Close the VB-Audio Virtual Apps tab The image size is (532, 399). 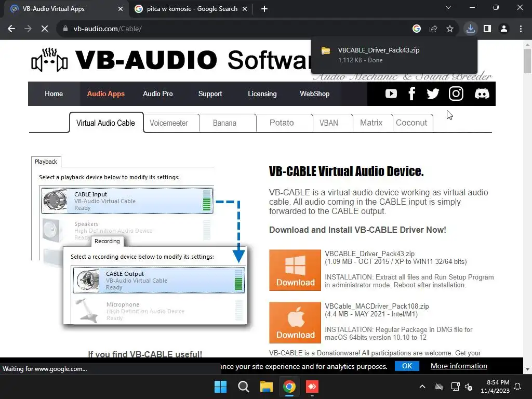121,9
